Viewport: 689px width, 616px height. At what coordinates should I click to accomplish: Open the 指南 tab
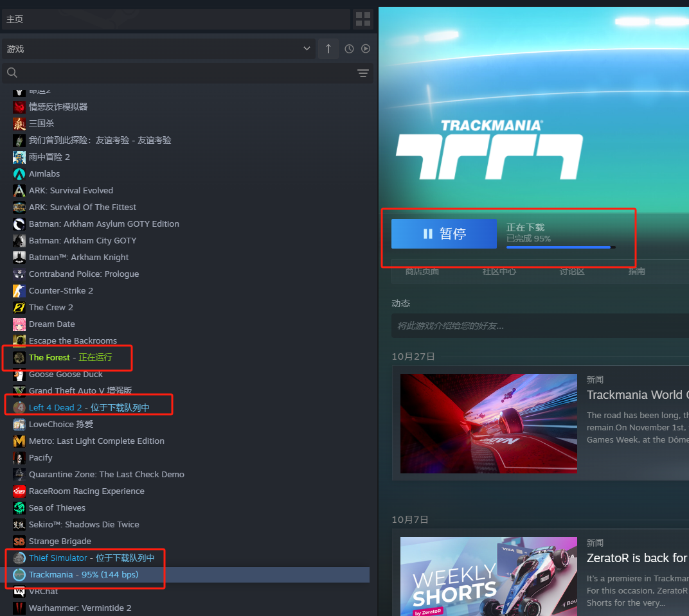tap(637, 271)
